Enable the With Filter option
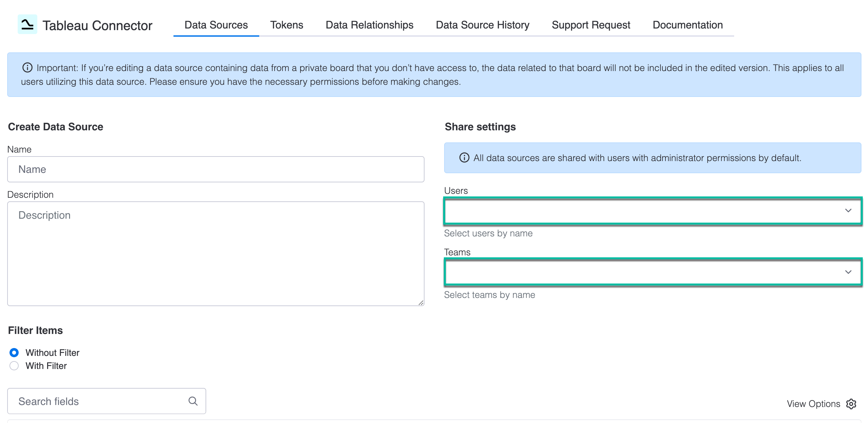Viewport: 868px width, 423px height. point(14,366)
